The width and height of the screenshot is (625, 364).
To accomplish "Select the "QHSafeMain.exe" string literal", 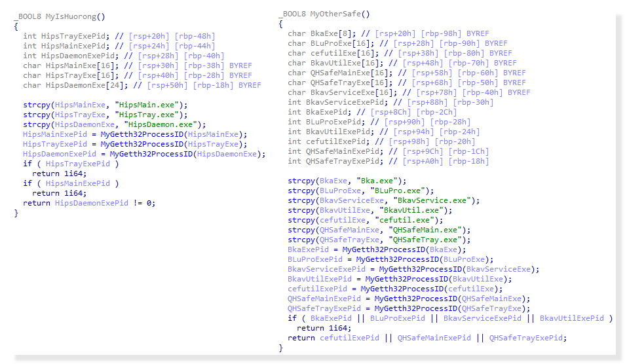I will pos(430,230).
